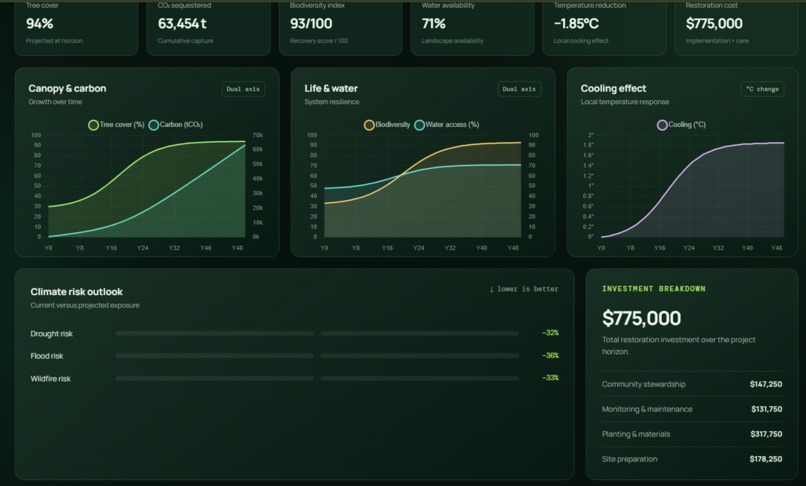
Task: Select the $178,250 amount
Action: tap(766, 459)
